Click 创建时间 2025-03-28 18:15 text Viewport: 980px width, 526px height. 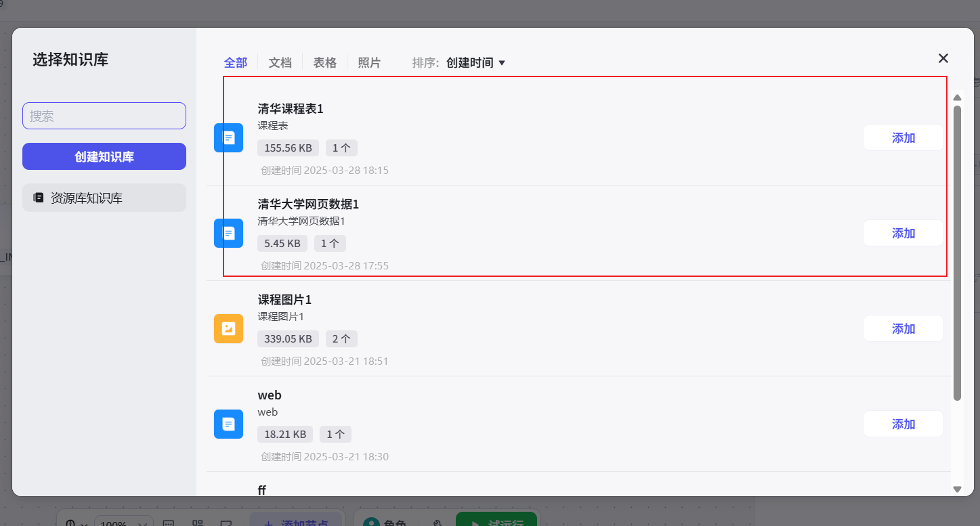click(324, 171)
